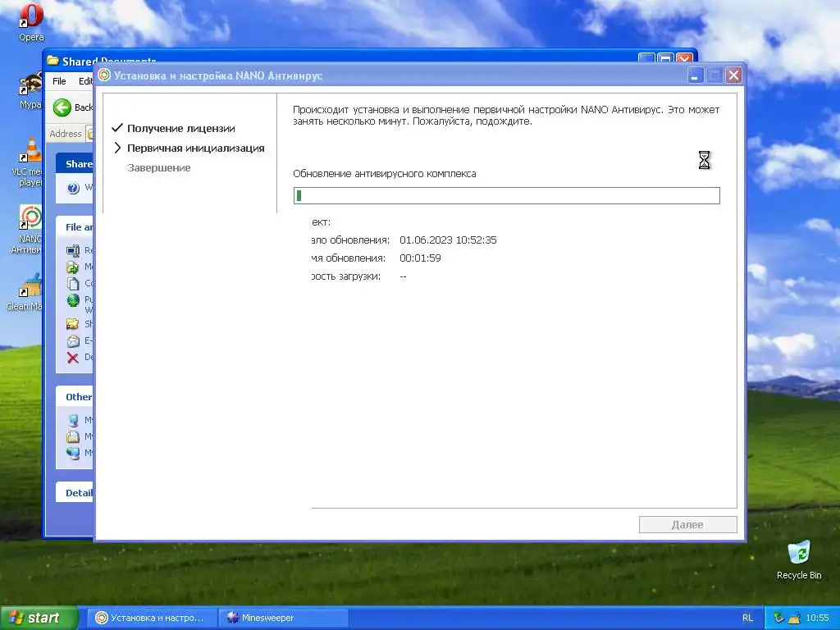The width and height of the screenshot is (840, 630).
Task: Open Edit menu in Shared Documents window
Action: pos(85,81)
